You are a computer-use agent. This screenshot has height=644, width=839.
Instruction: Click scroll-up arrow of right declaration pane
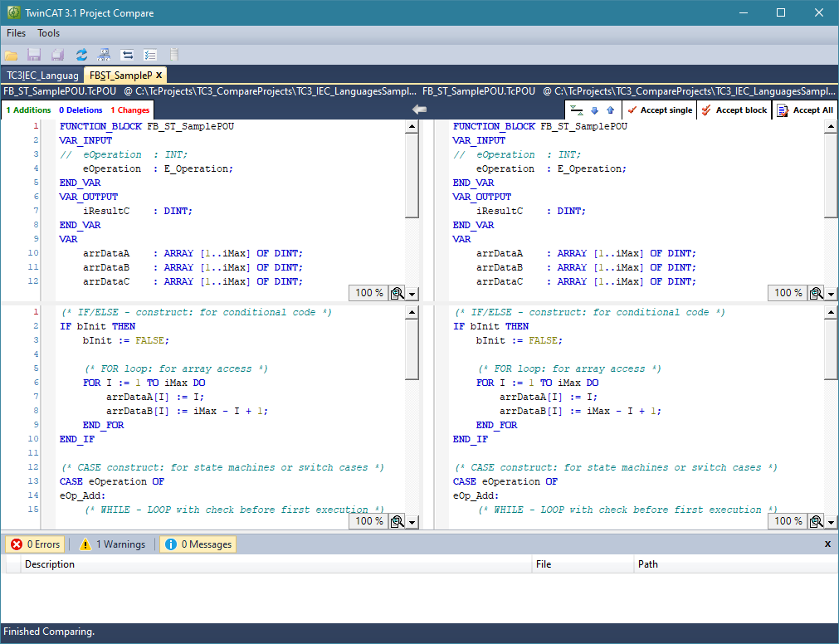coord(831,127)
